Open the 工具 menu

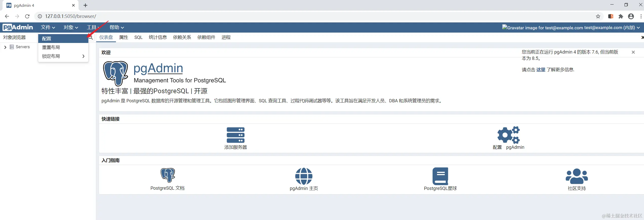93,27
